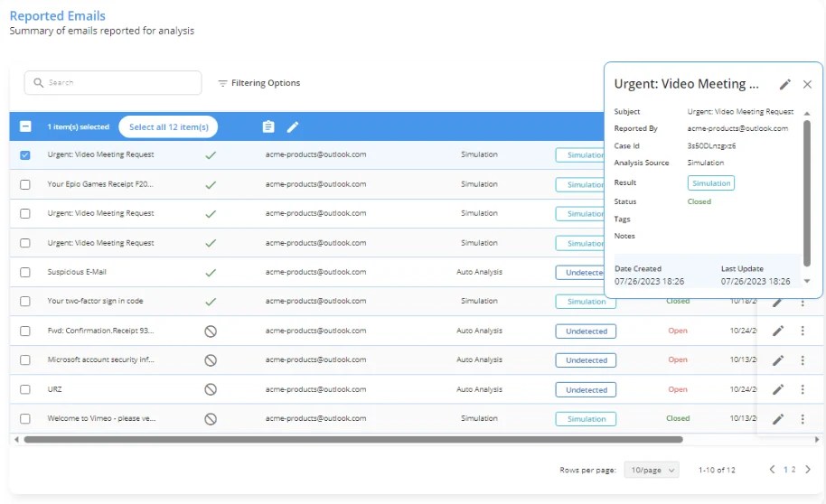Open three-dot menu for Welcome to Vimeo row

[x=803, y=419]
